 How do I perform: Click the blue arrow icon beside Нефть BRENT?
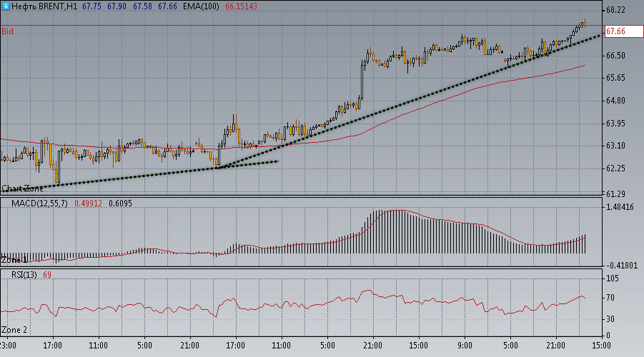click(x=6, y=6)
